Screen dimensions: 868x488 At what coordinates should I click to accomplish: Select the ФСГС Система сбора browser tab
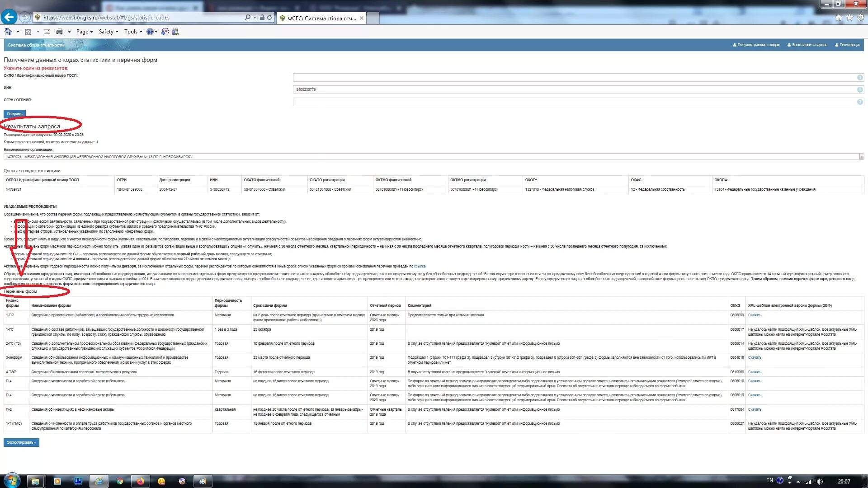322,18
